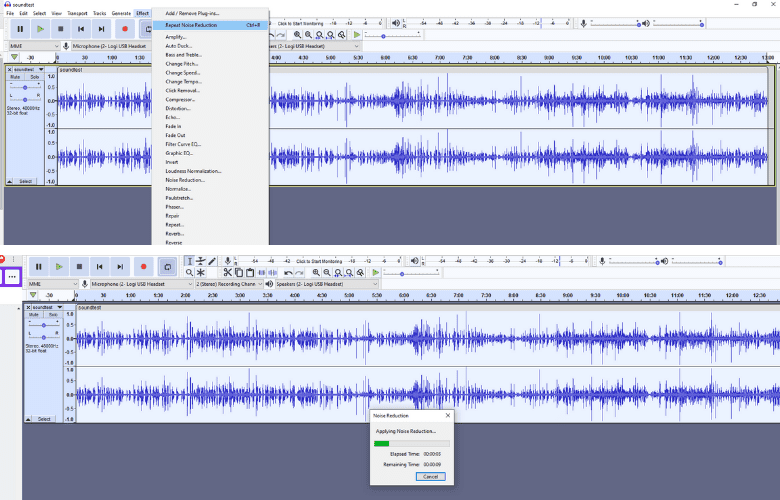Toggle Solo on lower soundtest track
The image size is (780, 500).
tap(51, 314)
